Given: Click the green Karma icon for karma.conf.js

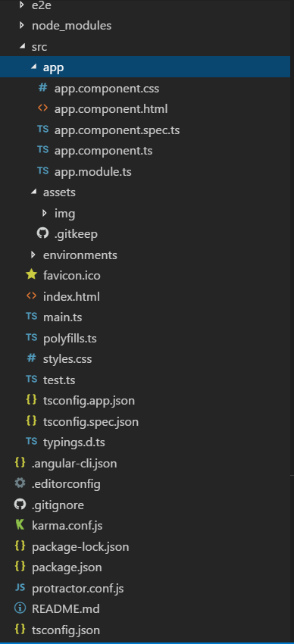Looking at the screenshot, I should (x=20, y=525).
